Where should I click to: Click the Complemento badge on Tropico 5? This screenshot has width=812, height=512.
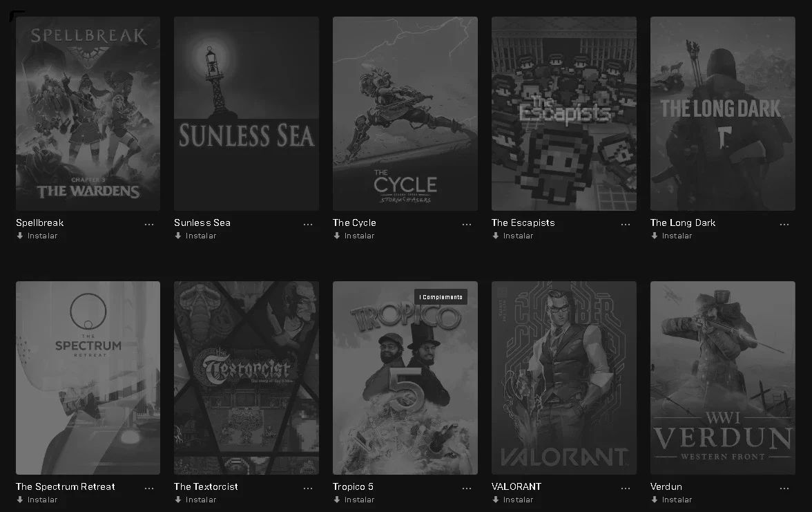pyautogui.click(x=441, y=297)
